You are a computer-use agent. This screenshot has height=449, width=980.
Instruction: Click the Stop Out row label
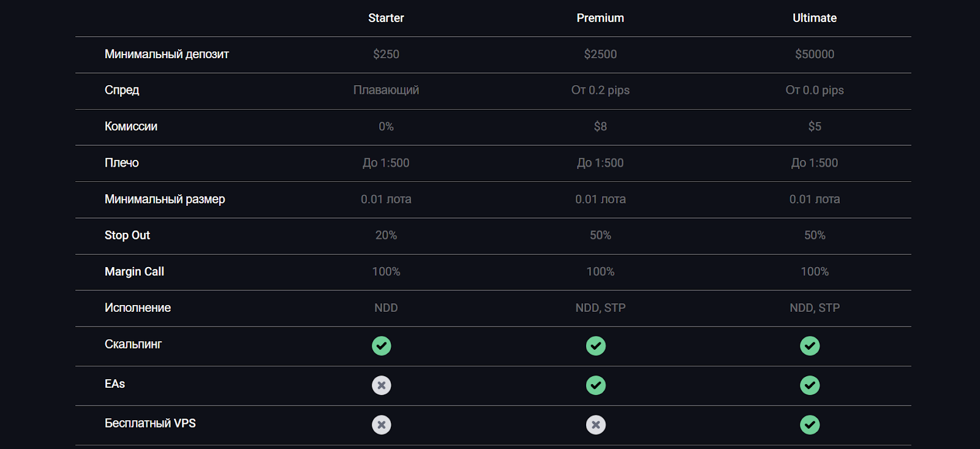[x=127, y=235]
